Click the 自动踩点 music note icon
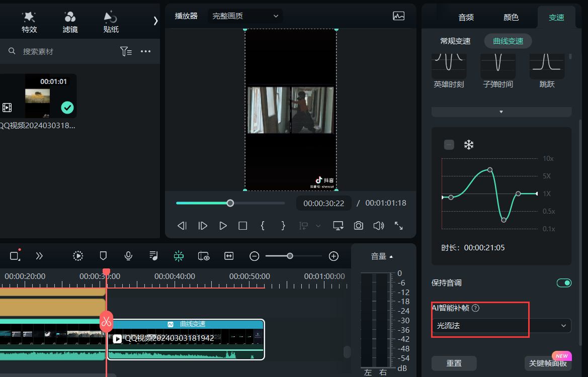Viewport: 588px width, 377px height. pos(153,256)
